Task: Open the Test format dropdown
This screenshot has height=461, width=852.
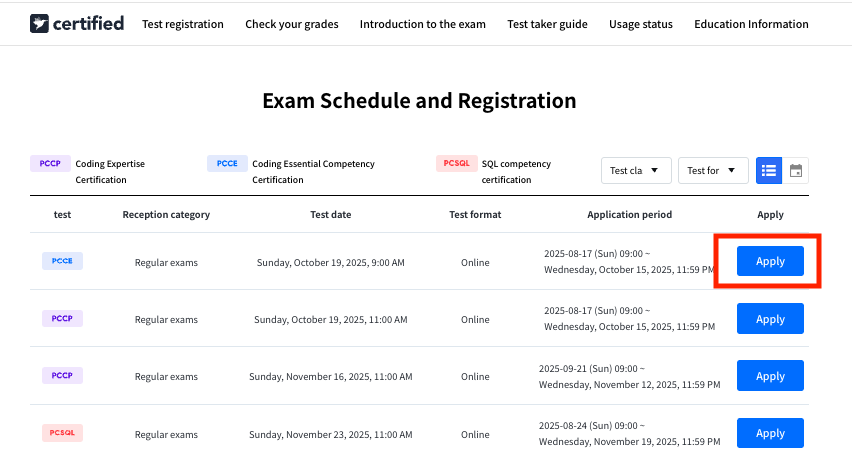Action: pyautogui.click(x=712, y=170)
